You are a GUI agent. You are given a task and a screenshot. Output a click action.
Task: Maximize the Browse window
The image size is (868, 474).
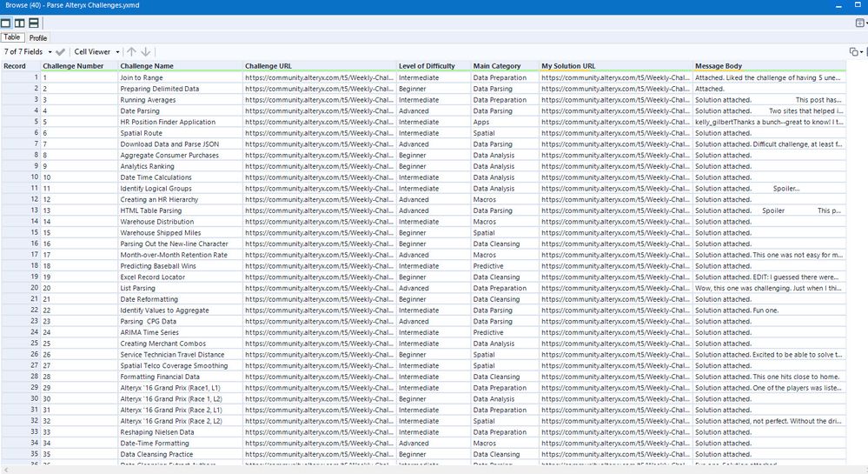(858, 5)
